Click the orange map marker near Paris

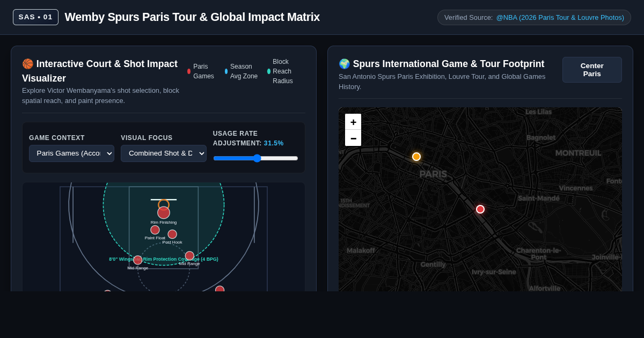pyautogui.click(x=416, y=157)
